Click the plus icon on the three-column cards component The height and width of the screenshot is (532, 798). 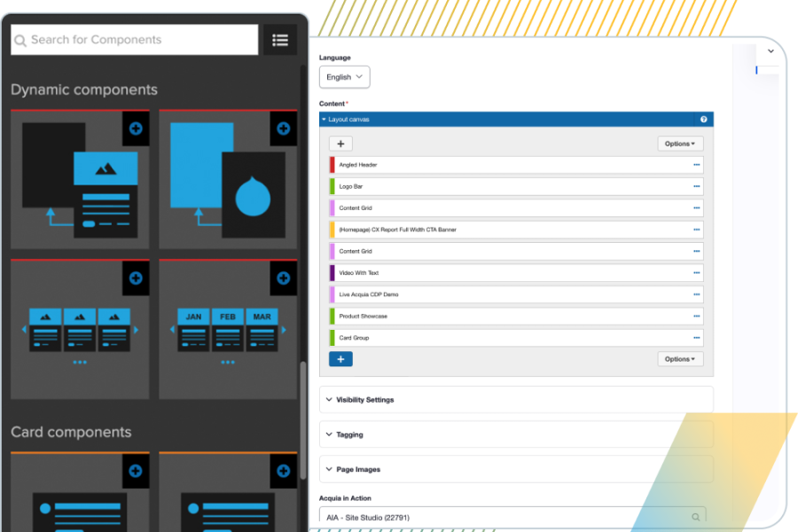[135, 278]
